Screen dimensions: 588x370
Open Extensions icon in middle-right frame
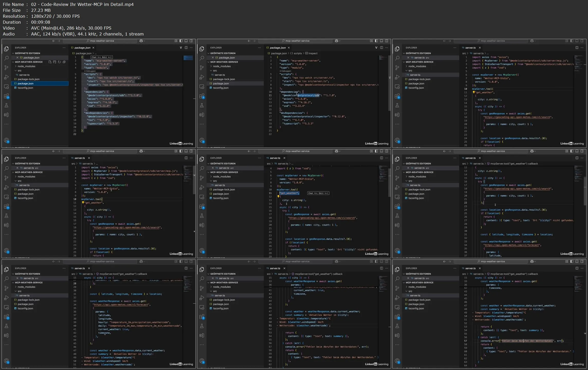(x=397, y=207)
